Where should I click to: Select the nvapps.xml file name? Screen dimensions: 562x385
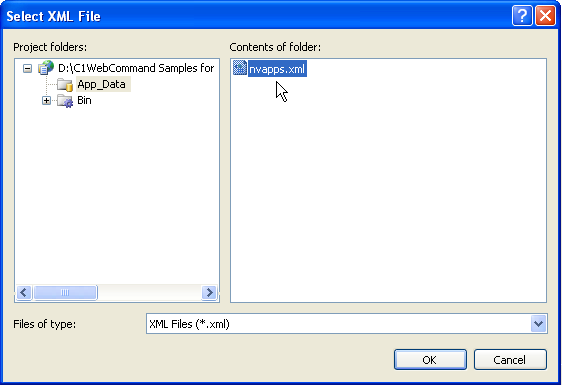click(277, 68)
